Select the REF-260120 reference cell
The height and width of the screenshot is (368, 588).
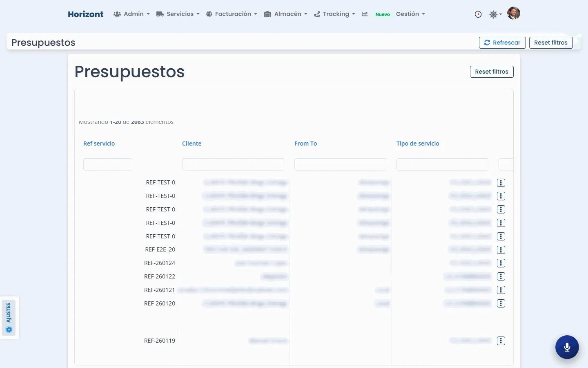tap(160, 303)
